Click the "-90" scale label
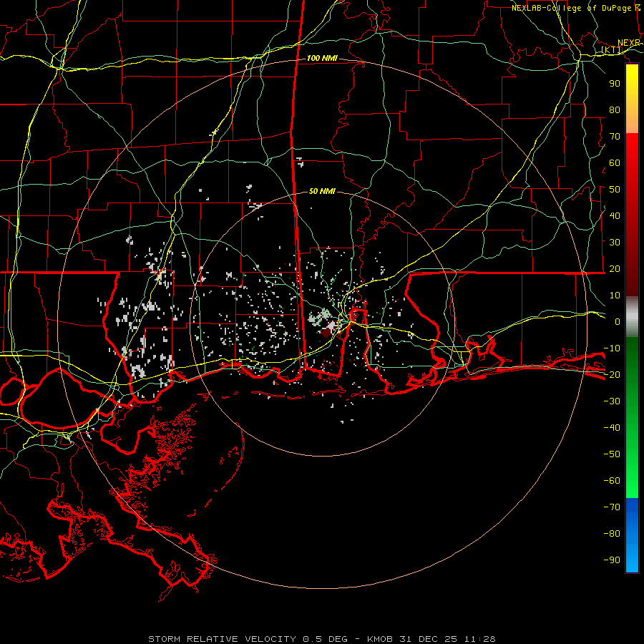The image size is (644, 644). pyautogui.click(x=612, y=560)
